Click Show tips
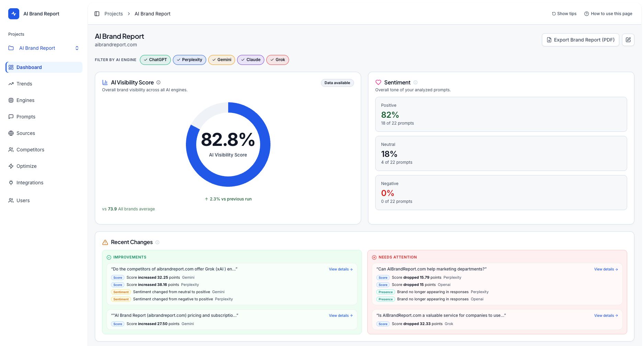The width and height of the screenshot is (644, 346). coord(564,14)
